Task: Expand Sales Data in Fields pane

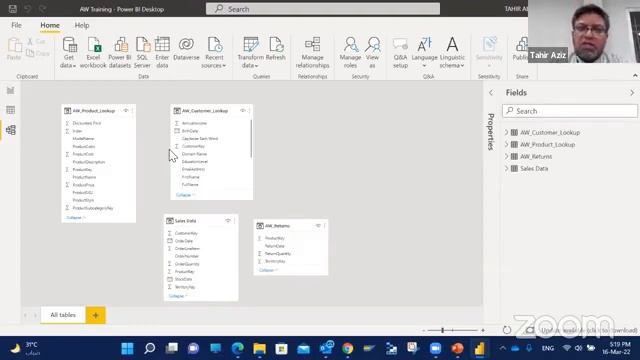Action: (x=507, y=168)
